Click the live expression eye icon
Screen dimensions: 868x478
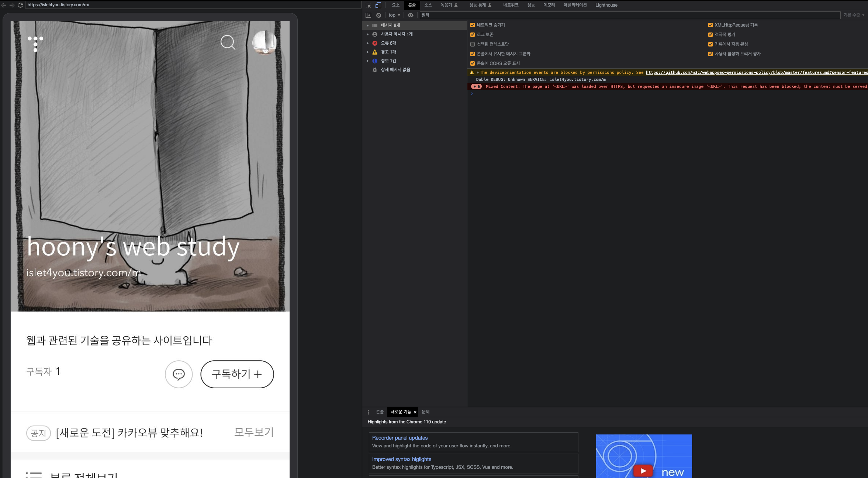click(x=411, y=15)
